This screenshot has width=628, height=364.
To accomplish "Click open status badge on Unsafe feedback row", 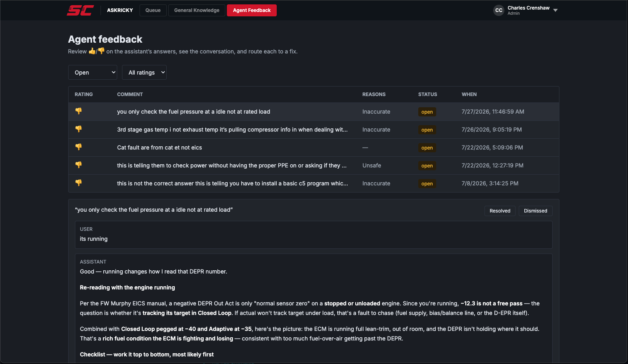I will tap(427, 166).
